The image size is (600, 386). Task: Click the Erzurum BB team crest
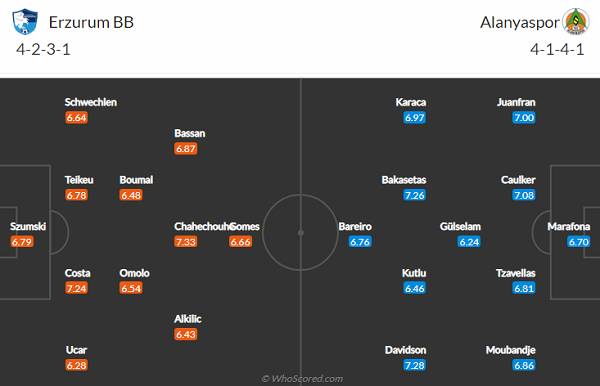point(25,22)
